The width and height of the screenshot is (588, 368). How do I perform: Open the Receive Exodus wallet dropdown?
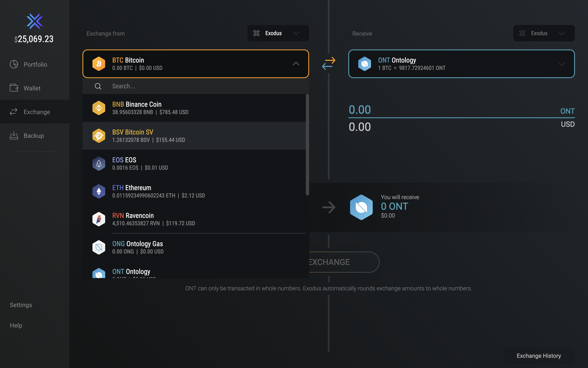tap(544, 33)
